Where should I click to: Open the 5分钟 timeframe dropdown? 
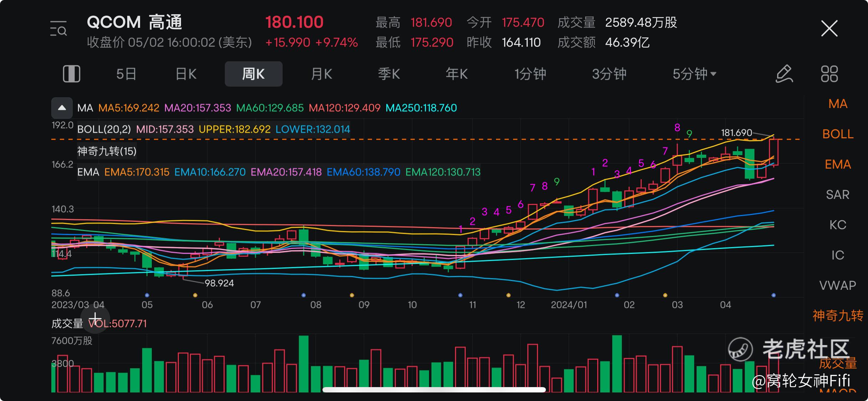coord(694,74)
